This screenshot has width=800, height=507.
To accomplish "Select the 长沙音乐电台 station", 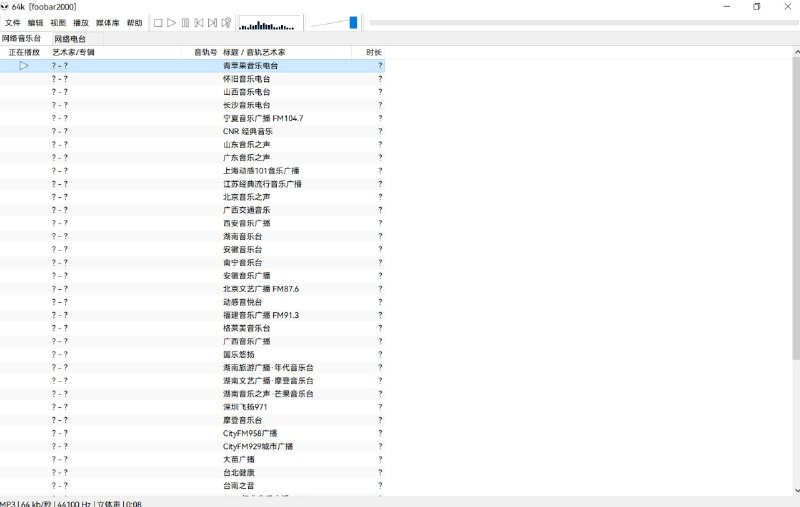I will pos(192,105).
